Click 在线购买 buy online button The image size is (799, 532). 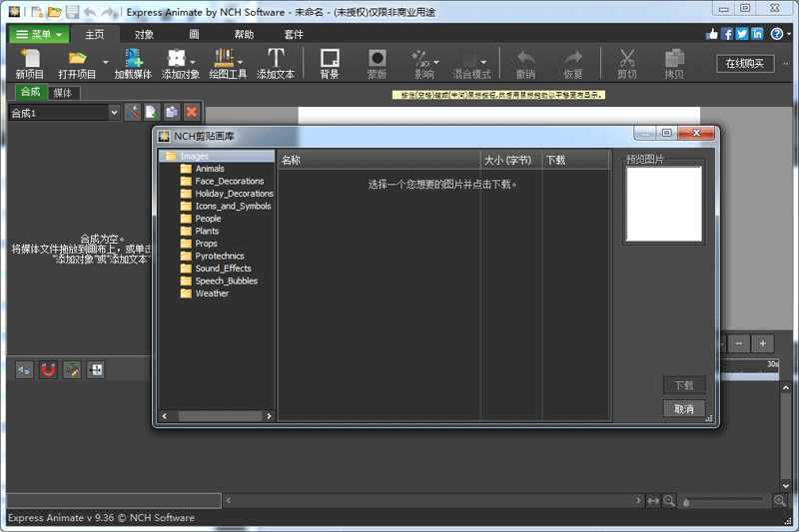[x=745, y=63]
